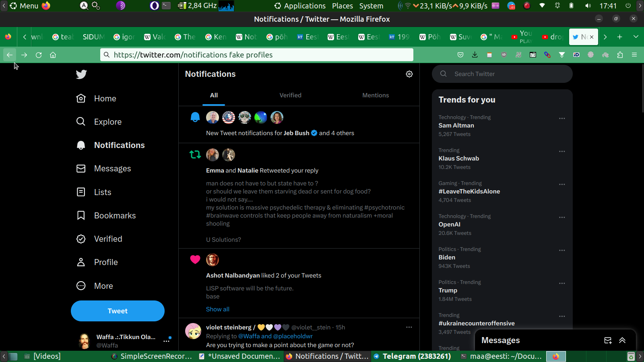Switch to the Mentions tab
Screen dimensions: 644x362
(x=376, y=95)
